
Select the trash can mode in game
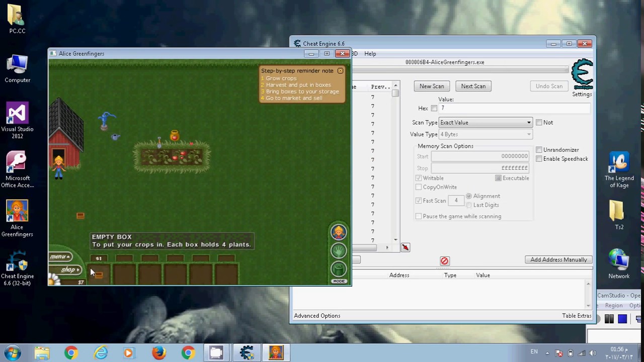339,268
